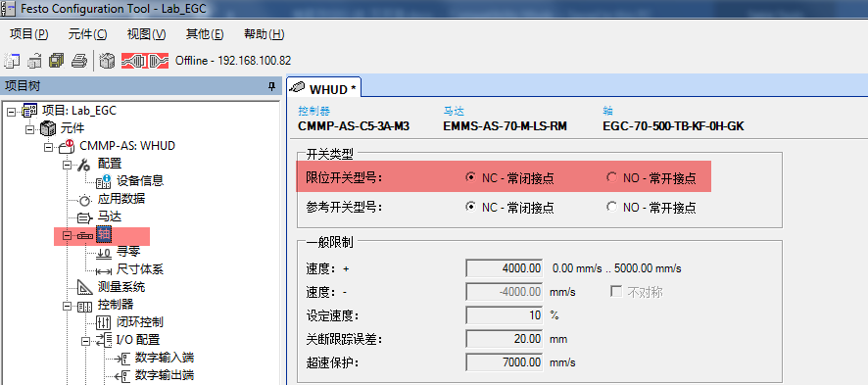Click the CMMP-AS: WHUD device icon

(x=67, y=146)
